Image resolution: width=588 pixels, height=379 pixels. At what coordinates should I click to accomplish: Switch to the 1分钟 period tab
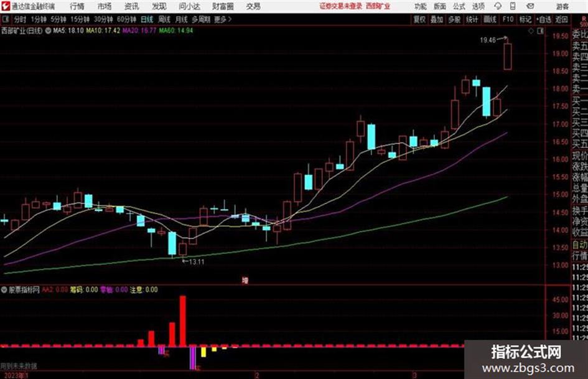[38, 19]
